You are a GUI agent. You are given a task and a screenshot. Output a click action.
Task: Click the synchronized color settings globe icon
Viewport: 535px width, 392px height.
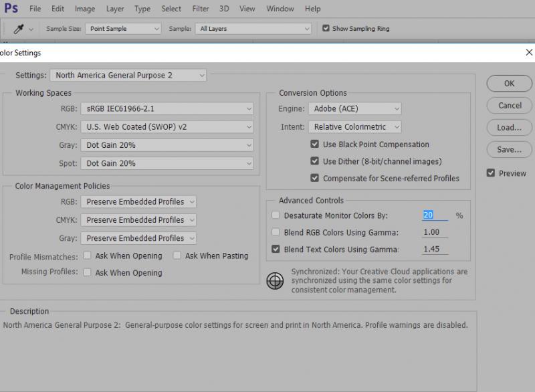(x=275, y=281)
